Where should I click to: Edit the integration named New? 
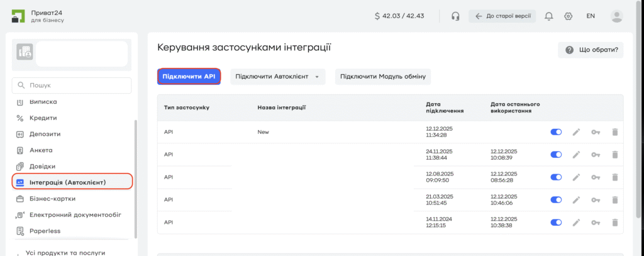575,132
